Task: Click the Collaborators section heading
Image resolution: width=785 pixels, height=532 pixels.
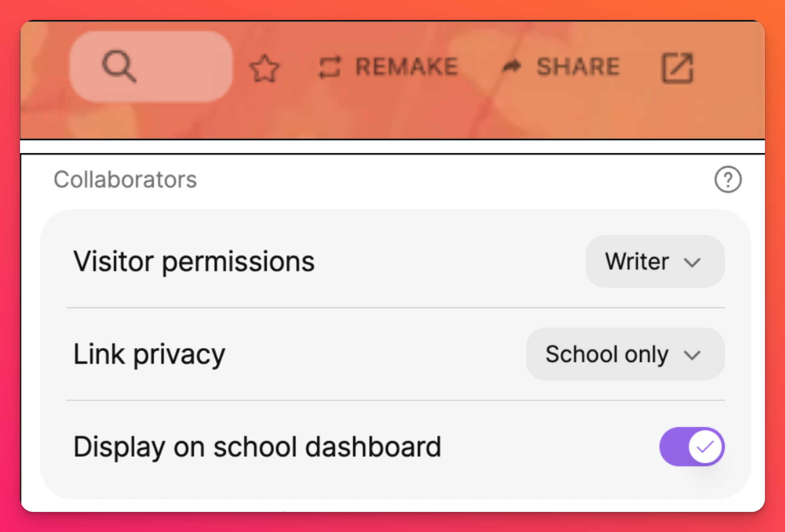Action: pos(125,179)
